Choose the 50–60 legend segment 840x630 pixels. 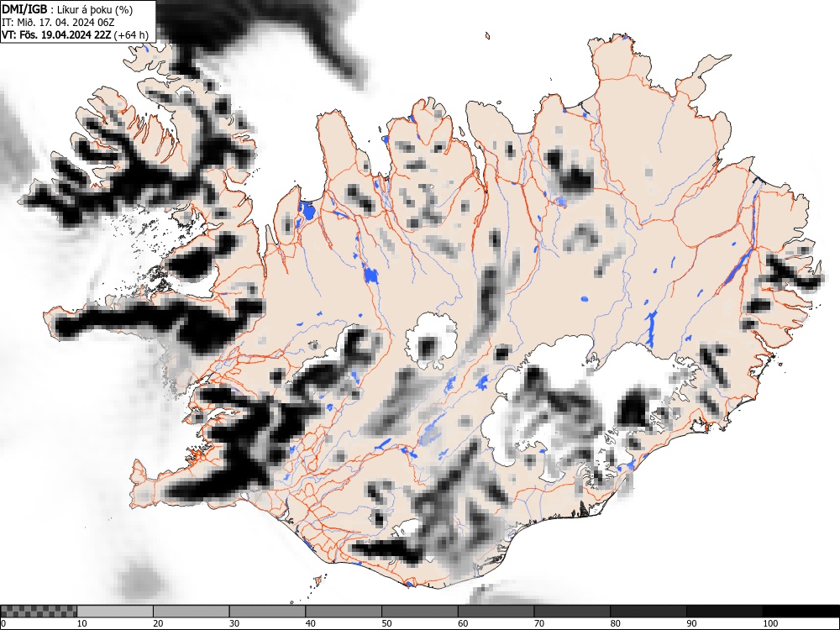click(419, 612)
